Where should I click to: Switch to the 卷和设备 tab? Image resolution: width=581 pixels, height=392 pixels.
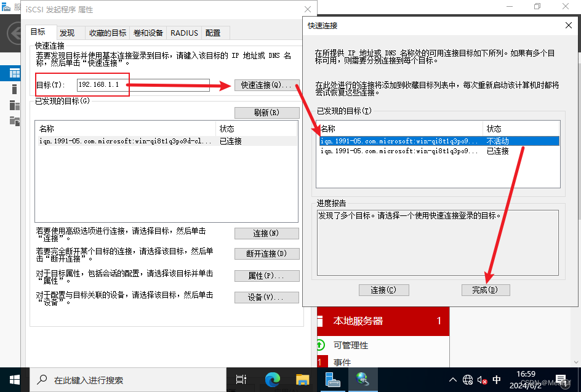pyautogui.click(x=148, y=33)
